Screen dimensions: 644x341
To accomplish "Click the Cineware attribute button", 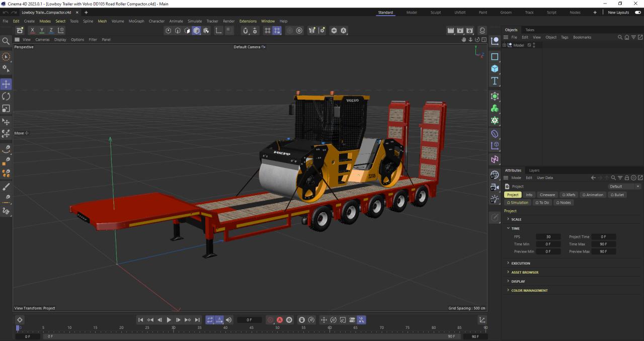I will [x=547, y=195].
